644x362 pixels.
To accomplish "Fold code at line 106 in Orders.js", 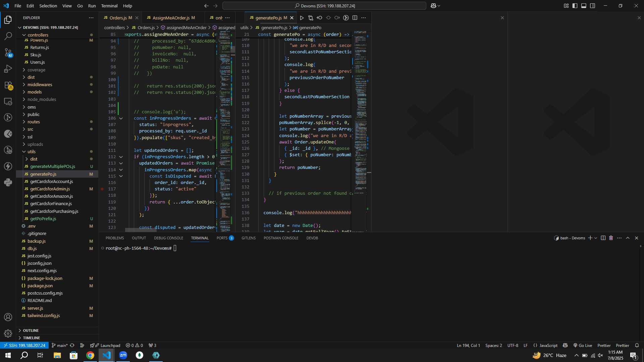I will tap(121, 118).
